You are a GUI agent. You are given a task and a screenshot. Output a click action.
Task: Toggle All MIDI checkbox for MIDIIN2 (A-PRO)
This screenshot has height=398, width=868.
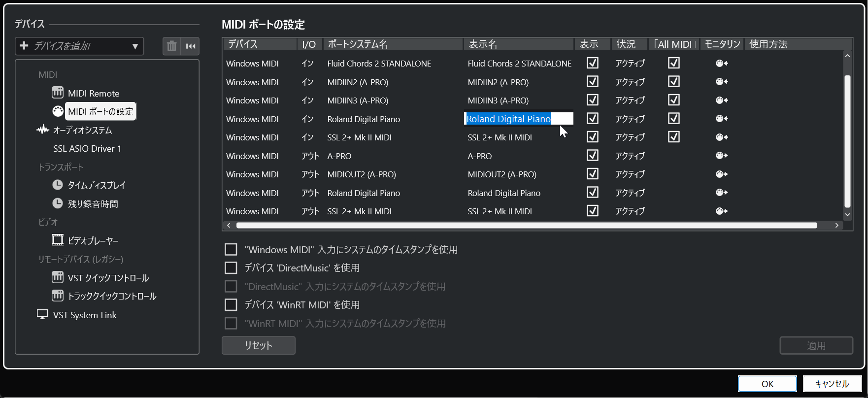[x=674, y=81]
